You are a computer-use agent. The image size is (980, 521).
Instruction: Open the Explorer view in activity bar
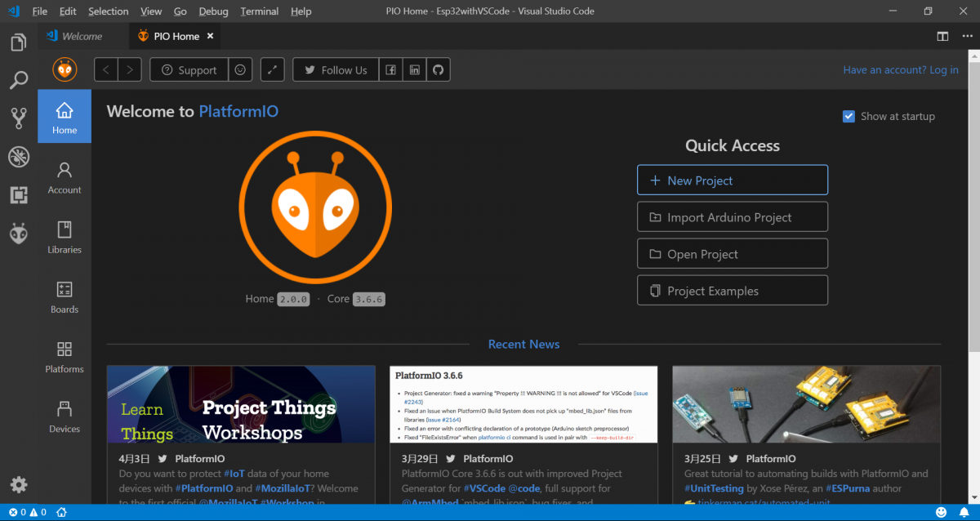[19, 42]
